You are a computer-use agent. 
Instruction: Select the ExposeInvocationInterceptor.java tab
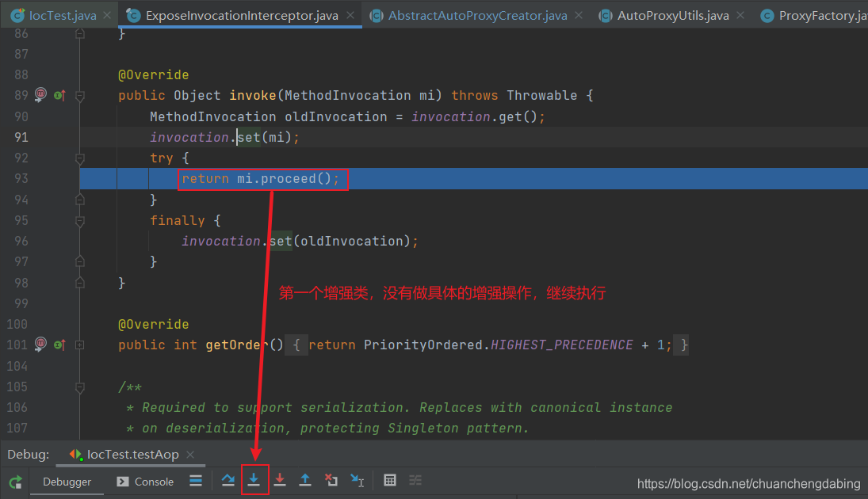click(x=242, y=16)
